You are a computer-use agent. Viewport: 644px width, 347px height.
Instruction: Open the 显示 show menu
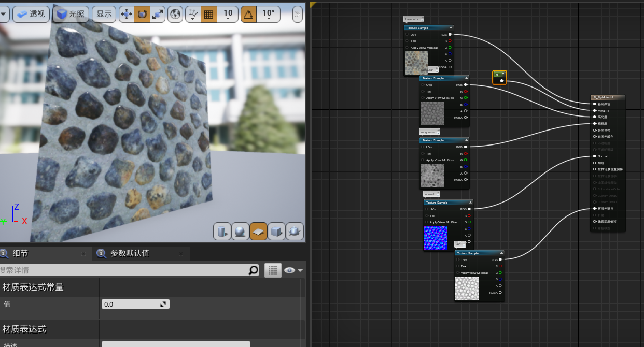click(104, 15)
